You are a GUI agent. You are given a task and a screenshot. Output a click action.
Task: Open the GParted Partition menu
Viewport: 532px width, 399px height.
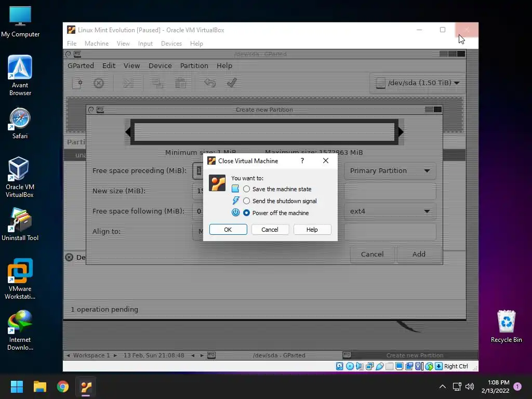click(194, 65)
